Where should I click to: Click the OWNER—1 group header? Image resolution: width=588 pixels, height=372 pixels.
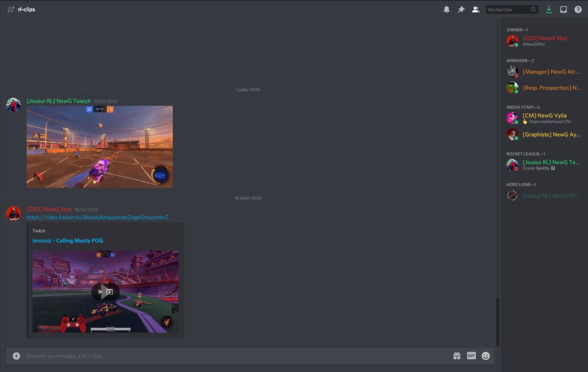click(x=517, y=30)
